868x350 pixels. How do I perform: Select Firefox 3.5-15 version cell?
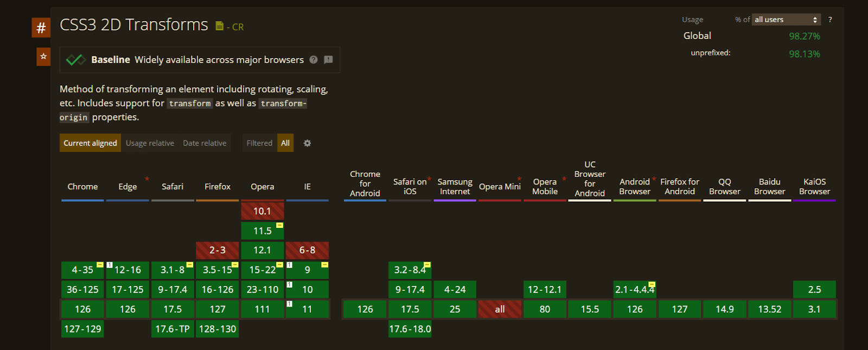[218, 270]
